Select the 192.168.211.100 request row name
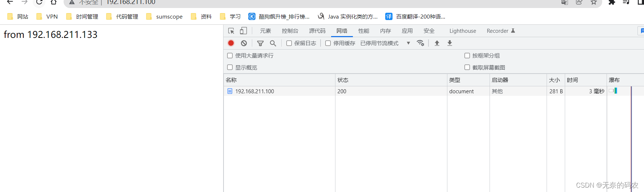Image resolution: width=644 pixels, height=192 pixels. pos(254,91)
